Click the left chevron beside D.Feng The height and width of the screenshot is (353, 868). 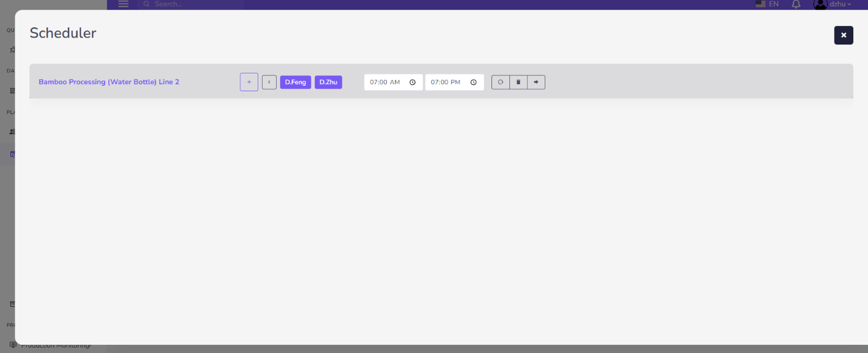pyautogui.click(x=269, y=82)
